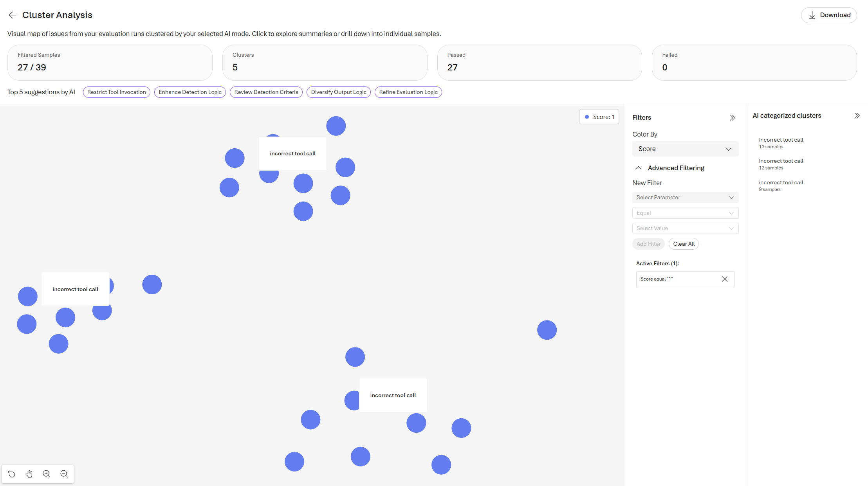
Task: Clear all filters with Clear All
Action: coord(683,243)
